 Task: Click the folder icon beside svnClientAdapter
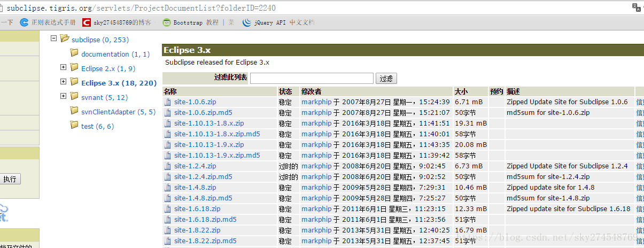click(74, 111)
